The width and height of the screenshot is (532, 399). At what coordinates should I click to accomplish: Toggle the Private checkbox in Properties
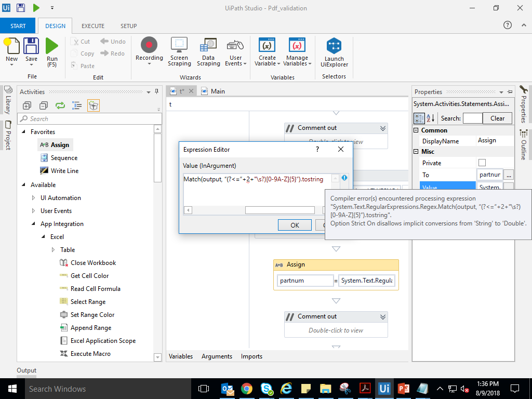coord(482,163)
